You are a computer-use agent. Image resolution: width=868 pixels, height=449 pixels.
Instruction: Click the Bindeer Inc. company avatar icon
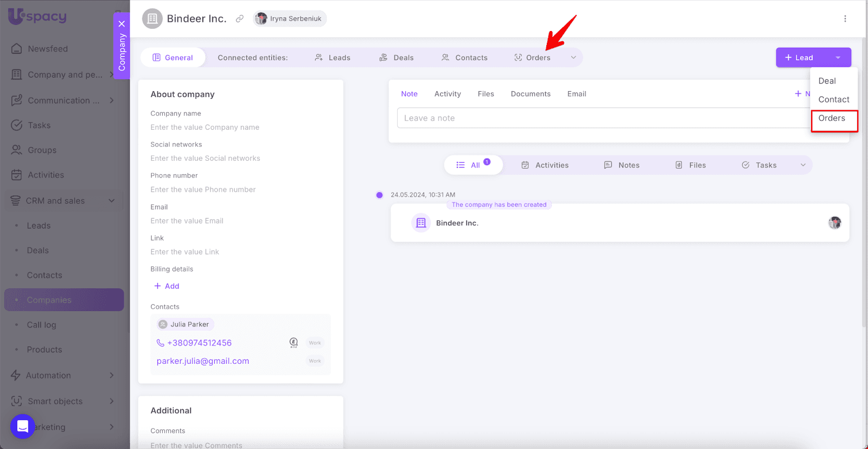click(152, 18)
